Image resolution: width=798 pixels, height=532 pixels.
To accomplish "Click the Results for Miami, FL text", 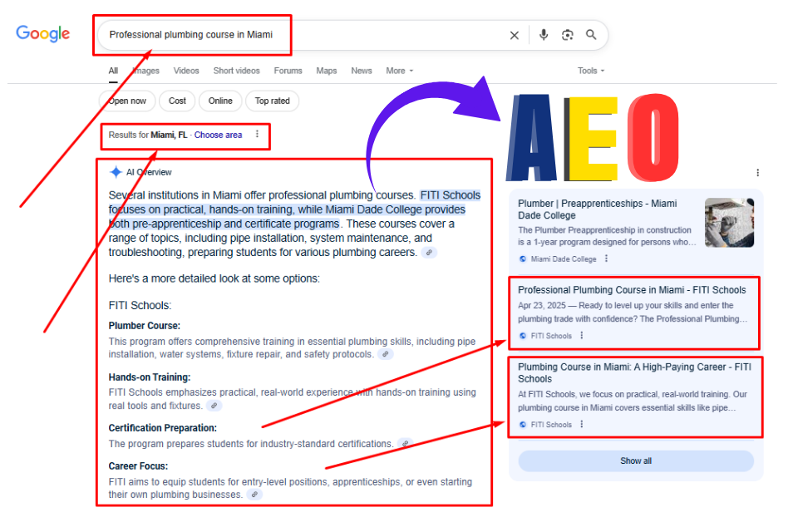I will 148,135.
